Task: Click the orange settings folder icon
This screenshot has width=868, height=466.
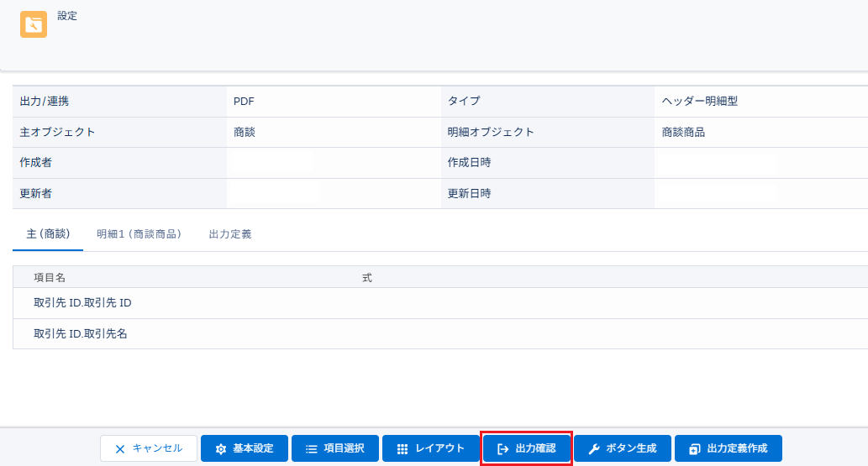Action: pos(34,24)
